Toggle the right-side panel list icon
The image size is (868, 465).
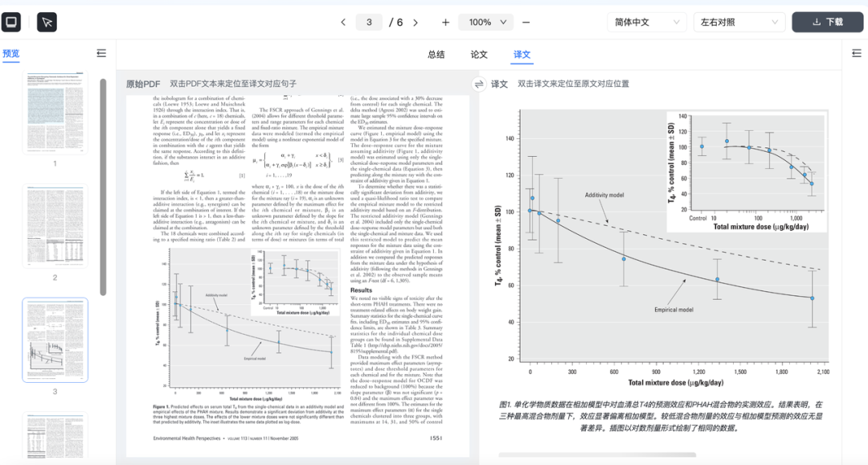(x=856, y=53)
